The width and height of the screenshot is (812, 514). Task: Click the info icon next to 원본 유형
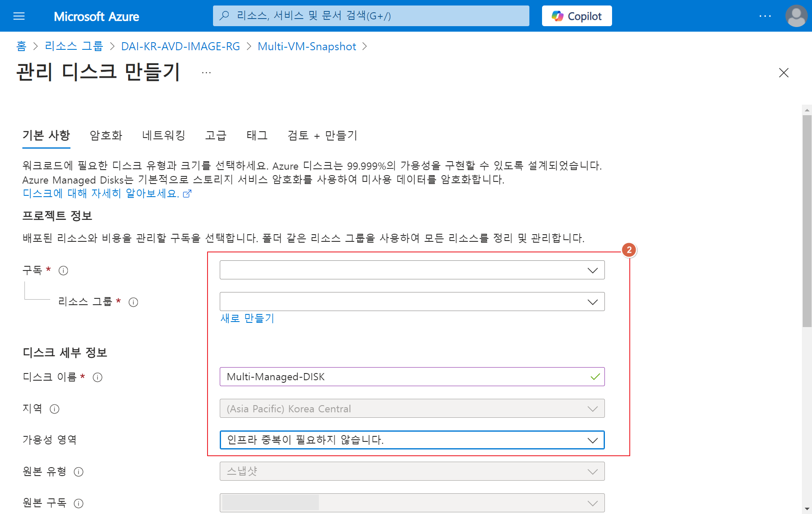click(78, 472)
